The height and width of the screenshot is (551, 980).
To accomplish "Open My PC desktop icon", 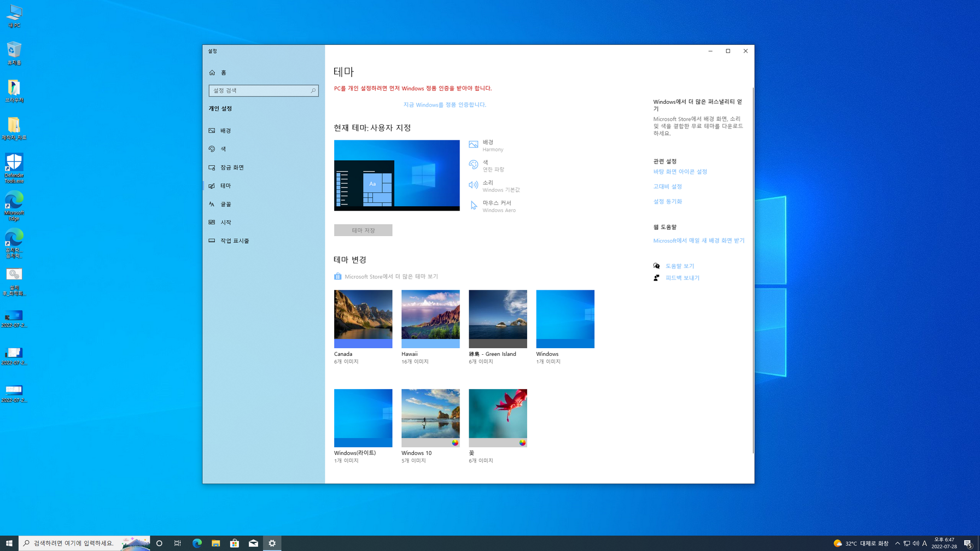I will 14,16.
